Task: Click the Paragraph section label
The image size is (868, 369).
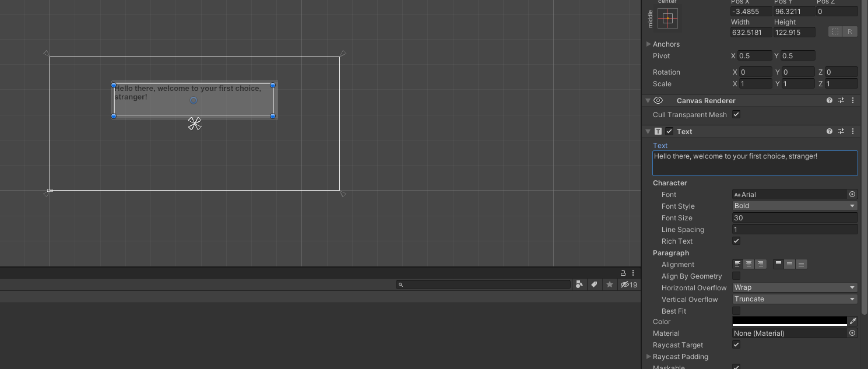Action: point(671,252)
